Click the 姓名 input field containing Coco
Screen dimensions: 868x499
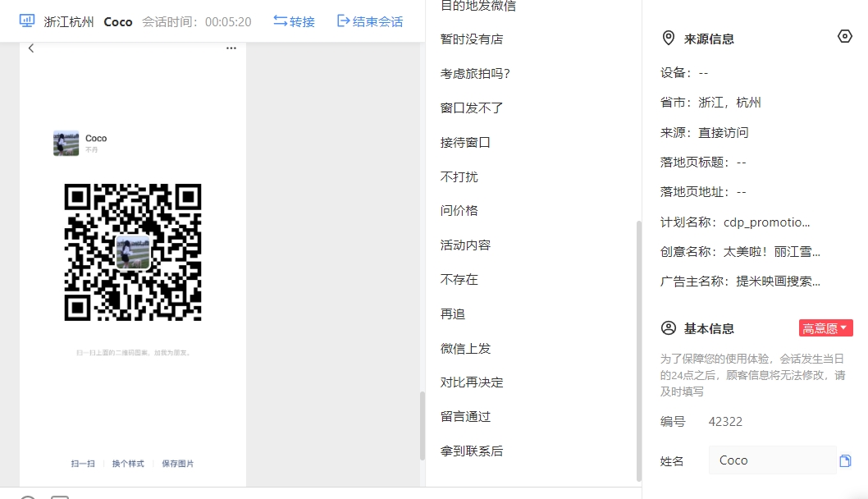(x=772, y=460)
